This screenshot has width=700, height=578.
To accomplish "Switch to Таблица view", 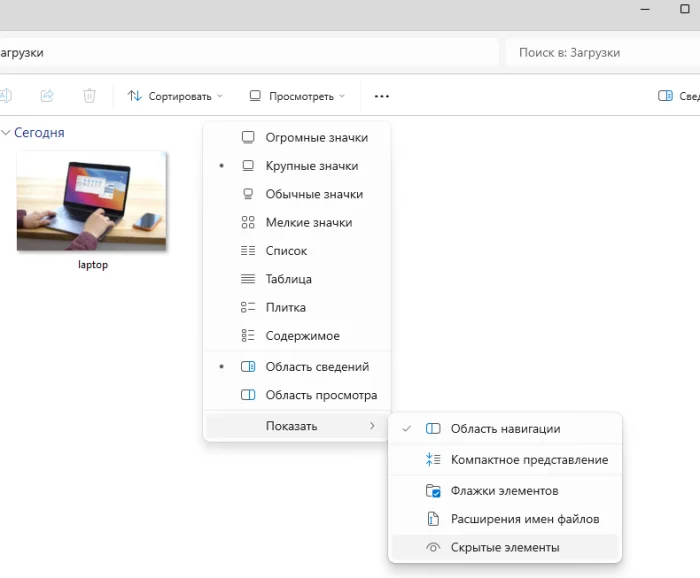I will (297, 279).
